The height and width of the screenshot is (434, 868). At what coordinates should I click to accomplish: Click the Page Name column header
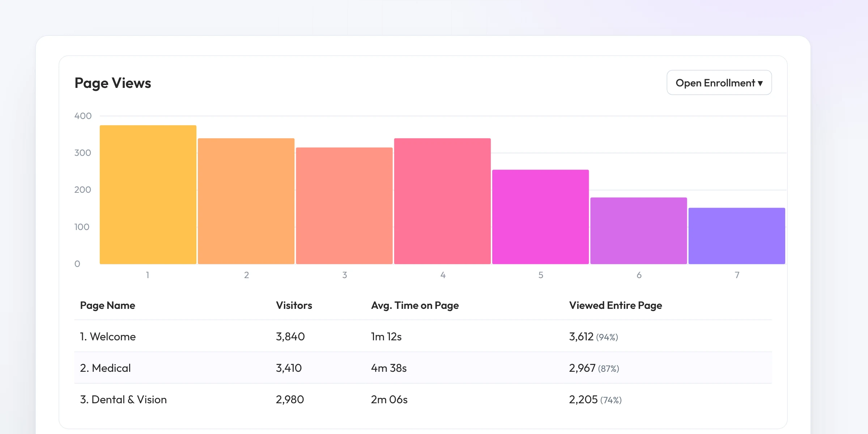107,306
